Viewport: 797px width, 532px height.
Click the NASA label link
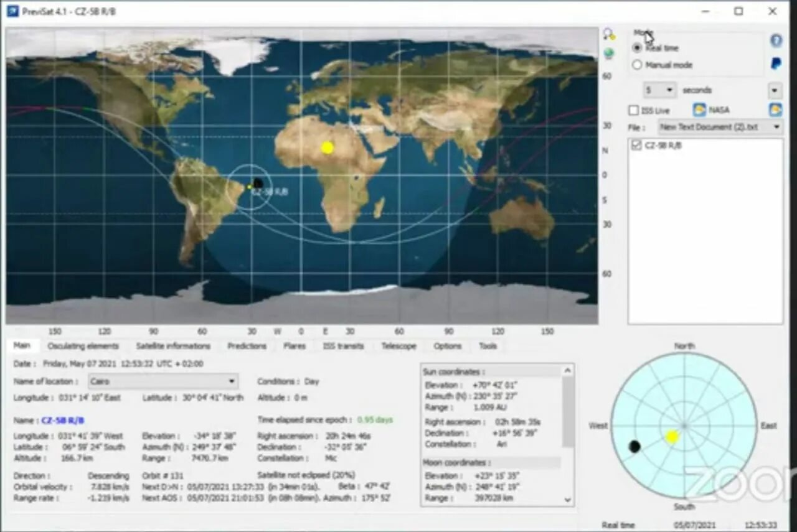click(x=719, y=110)
